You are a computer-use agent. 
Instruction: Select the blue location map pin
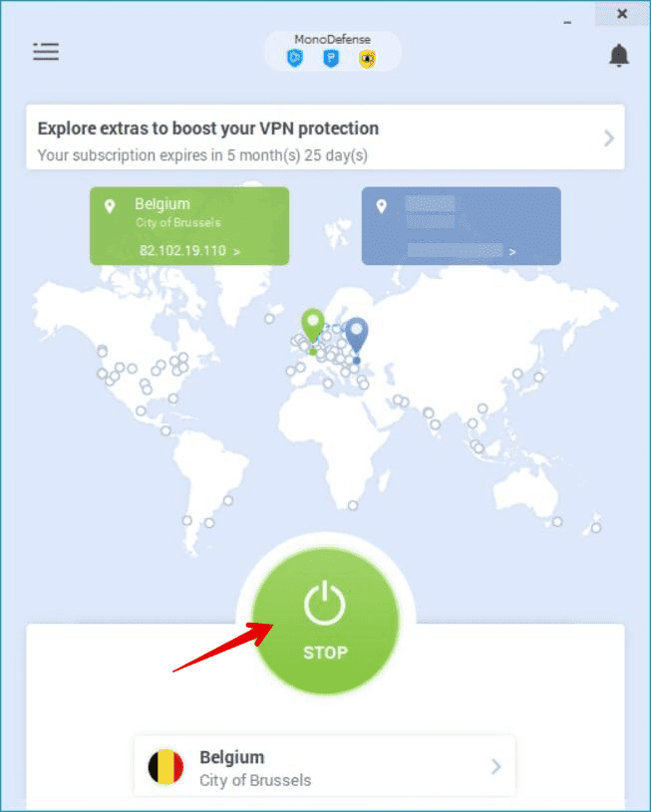tap(357, 336)
